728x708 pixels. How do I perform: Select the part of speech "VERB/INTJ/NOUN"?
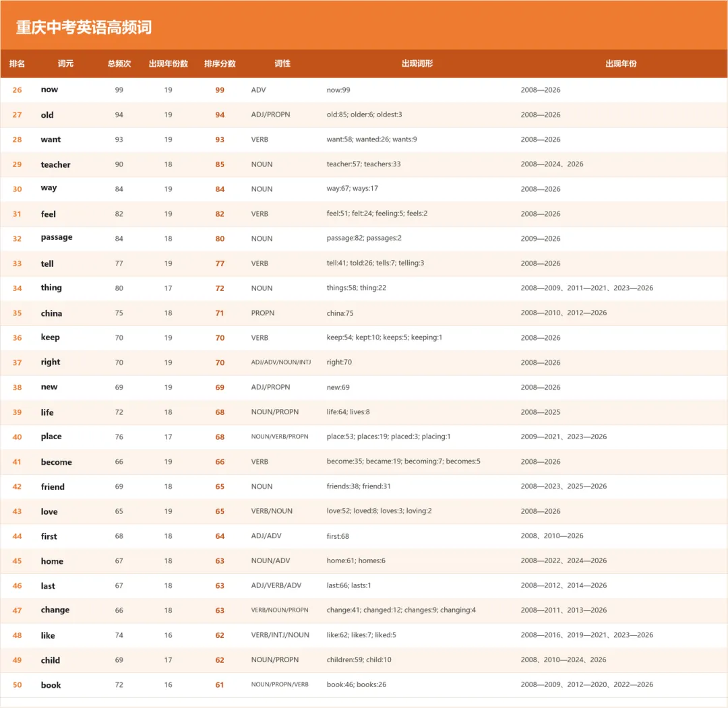(280, 635)
